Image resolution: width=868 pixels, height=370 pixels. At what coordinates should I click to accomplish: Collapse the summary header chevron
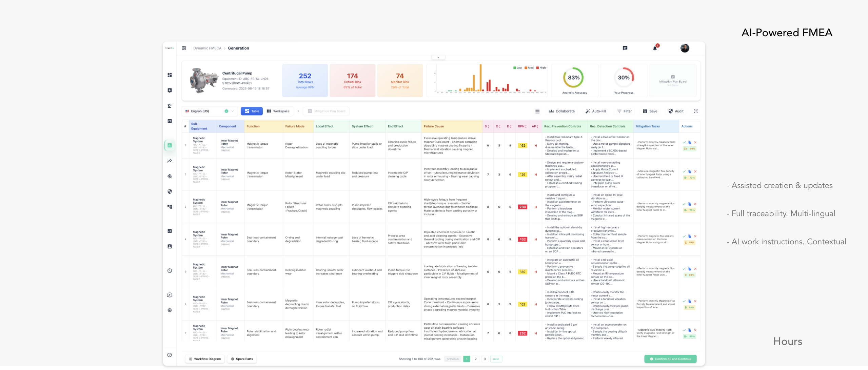tap(438, 57)
